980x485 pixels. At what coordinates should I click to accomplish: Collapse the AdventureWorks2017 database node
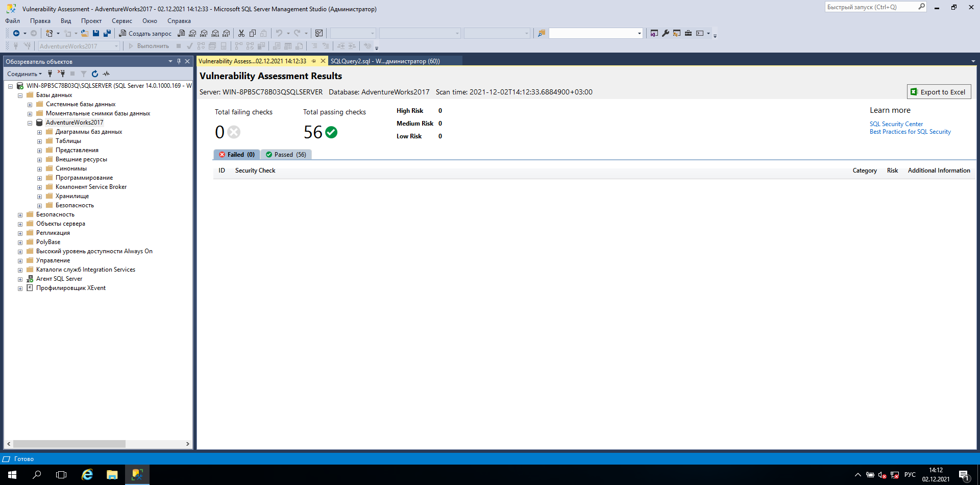(x=30, y=123)
